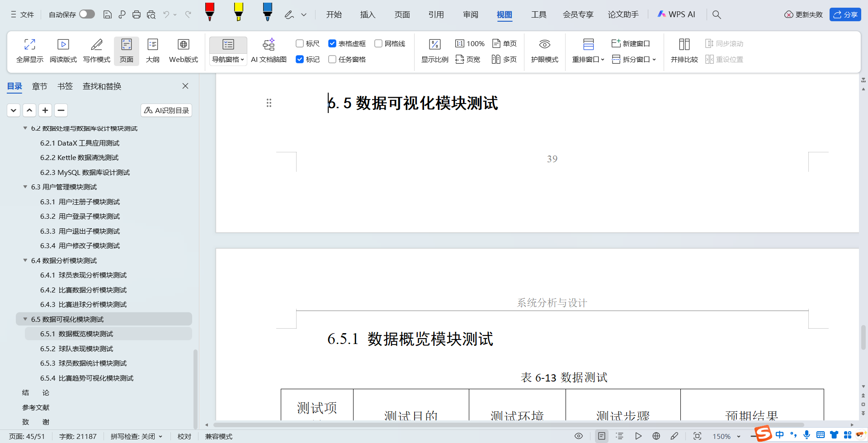868x443 pixels.
Task: Switch to 章节 tab in sidebar
Action: pos(40,86)
